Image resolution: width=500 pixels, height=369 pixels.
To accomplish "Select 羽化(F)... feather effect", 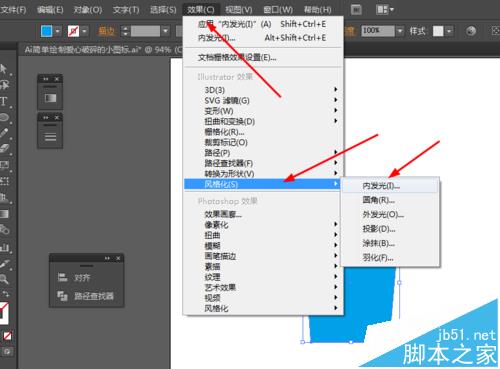I will [390, 257].
